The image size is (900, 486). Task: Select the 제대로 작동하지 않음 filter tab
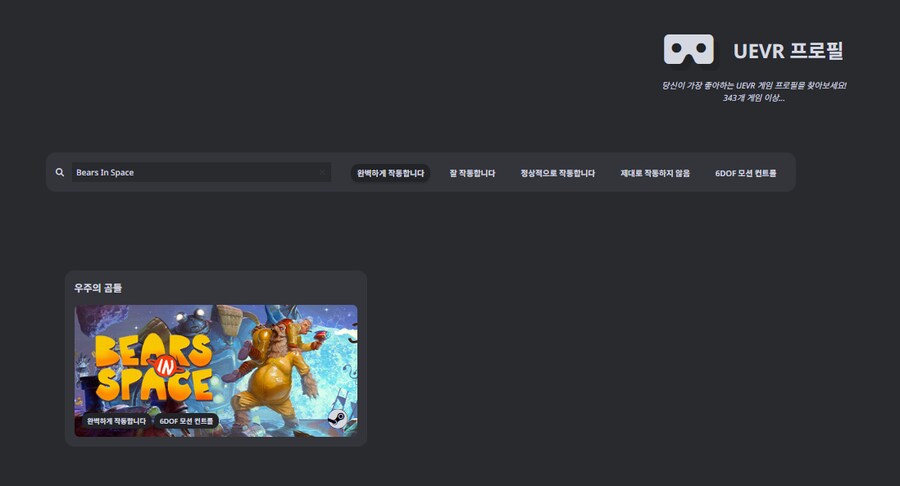point(655,173)
